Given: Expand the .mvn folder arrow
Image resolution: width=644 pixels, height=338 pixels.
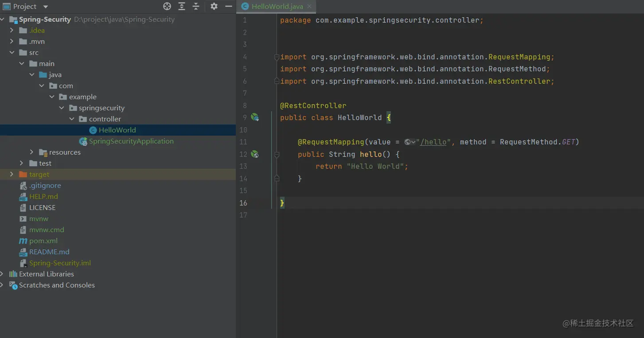Looking at the screenshot, I should click(x=12, y=42).
